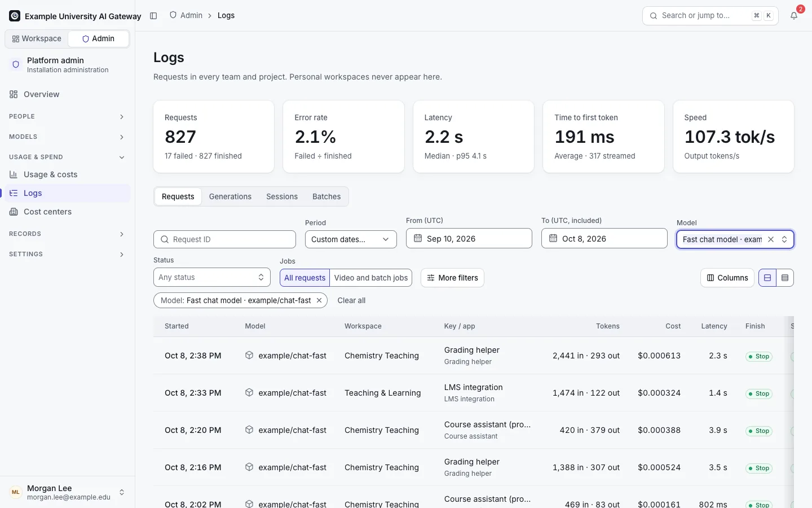Collapse the Usage & Spend section

[67, 157]
